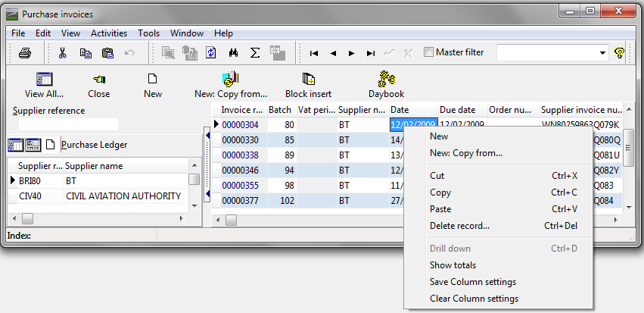Jump to the first record

313,53
